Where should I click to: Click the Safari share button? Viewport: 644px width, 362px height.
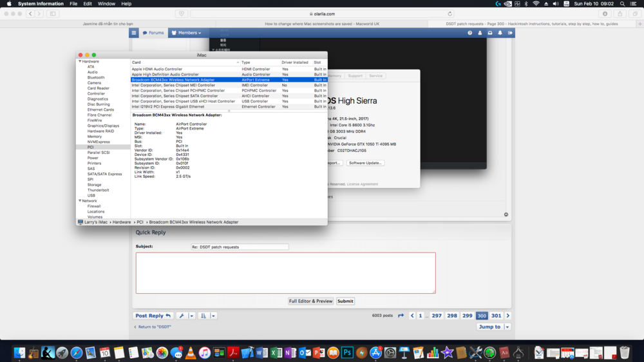pyautogui.click(x=620, y=14)
